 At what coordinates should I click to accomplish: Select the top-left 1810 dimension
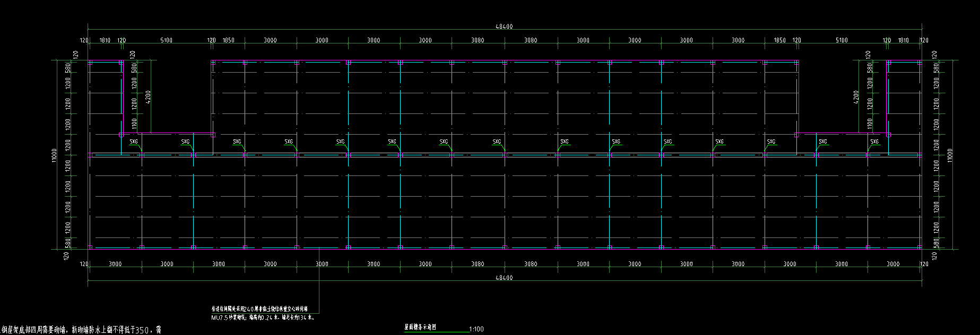click(x=105, y=40)
